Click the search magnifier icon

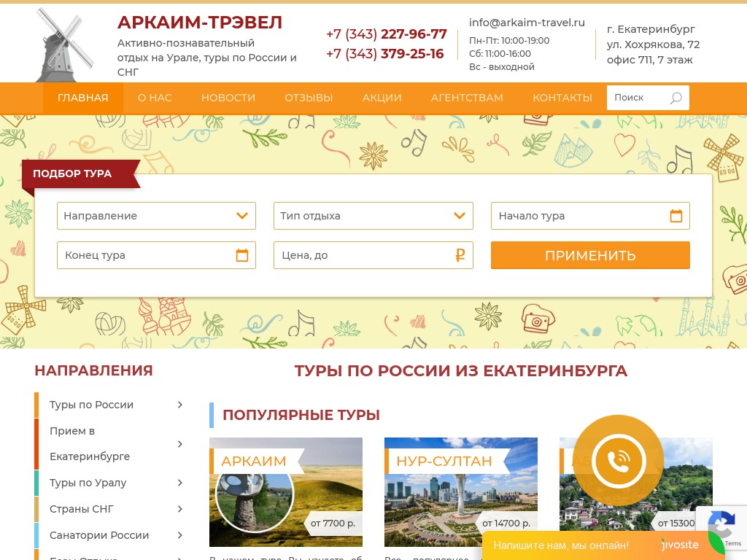[x=676, y=98]
